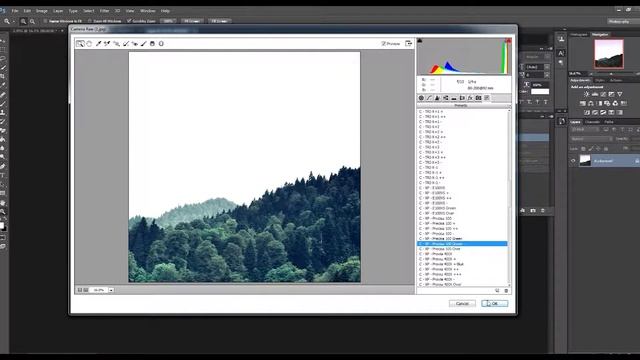Select the Radial Filter tool

point(161,44)
